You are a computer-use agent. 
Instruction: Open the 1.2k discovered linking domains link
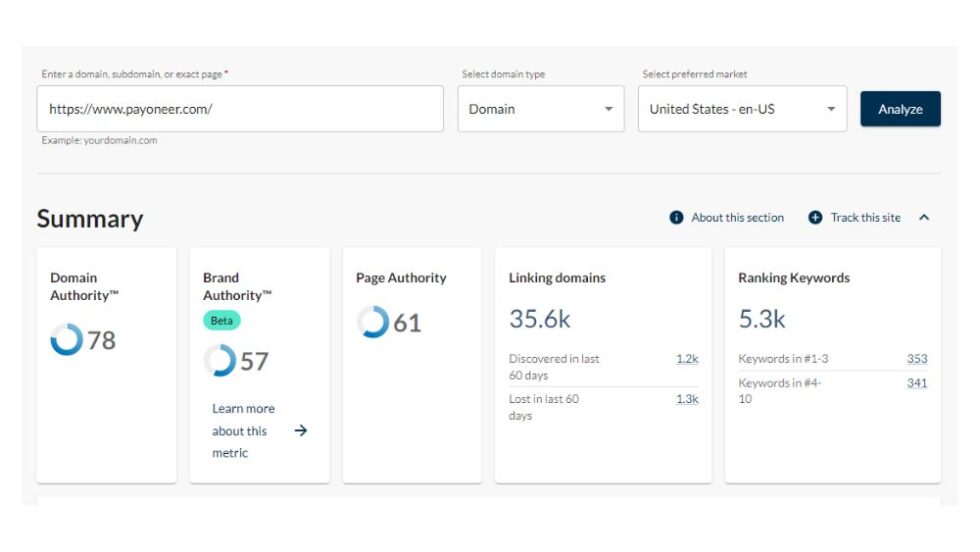(687, 359)
